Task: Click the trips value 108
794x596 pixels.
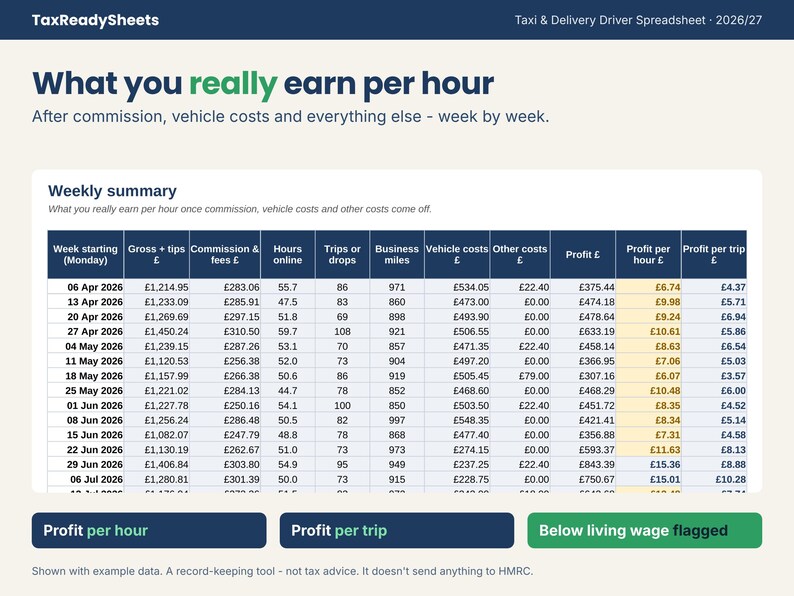Action: [342, 331]
